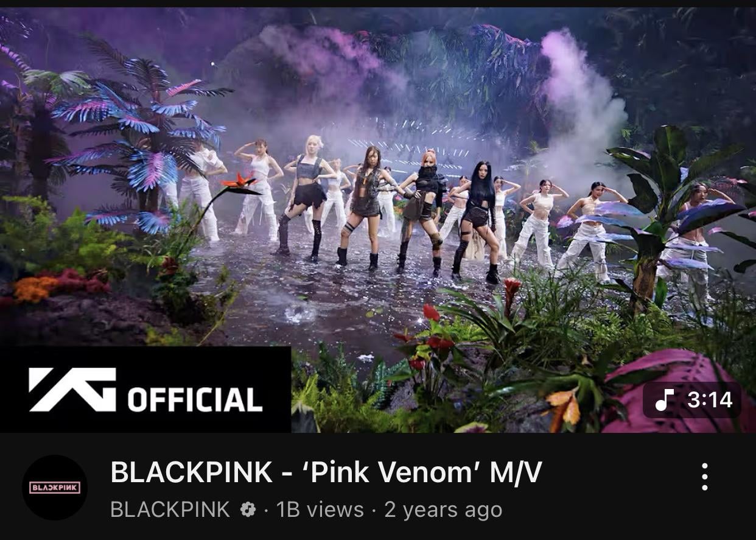Click the 3:14 duration label
The image size is (756, 540).
pos(710,400)
